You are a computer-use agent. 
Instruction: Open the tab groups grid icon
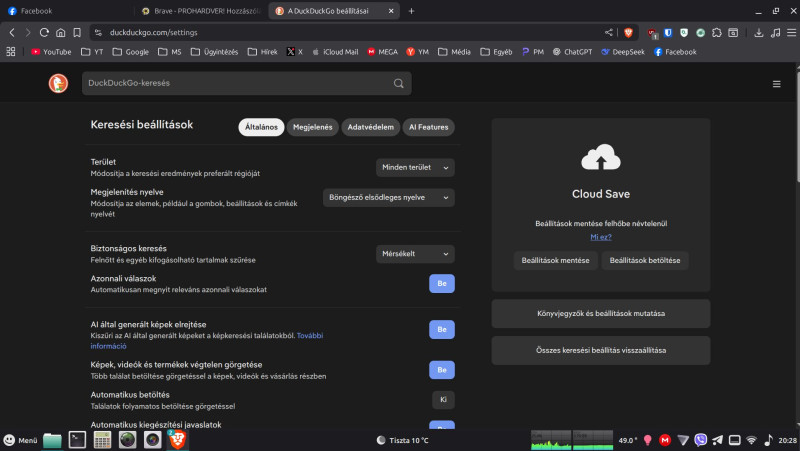11,52
